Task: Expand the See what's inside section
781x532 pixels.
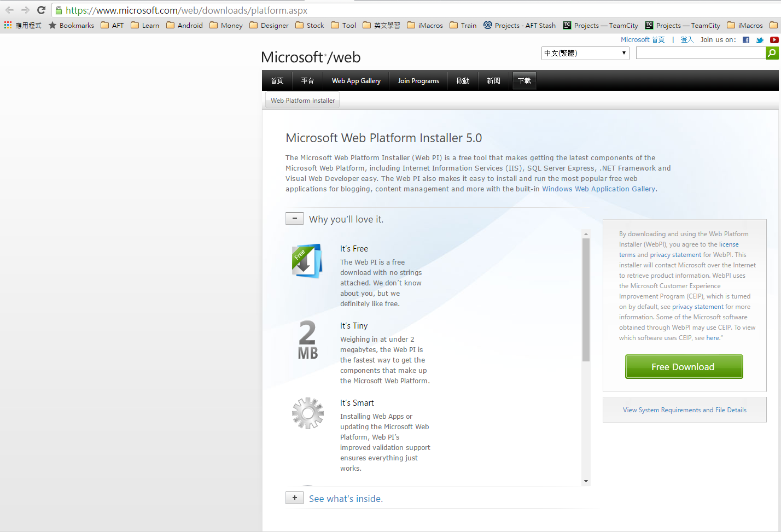Action: click(294, 498)
